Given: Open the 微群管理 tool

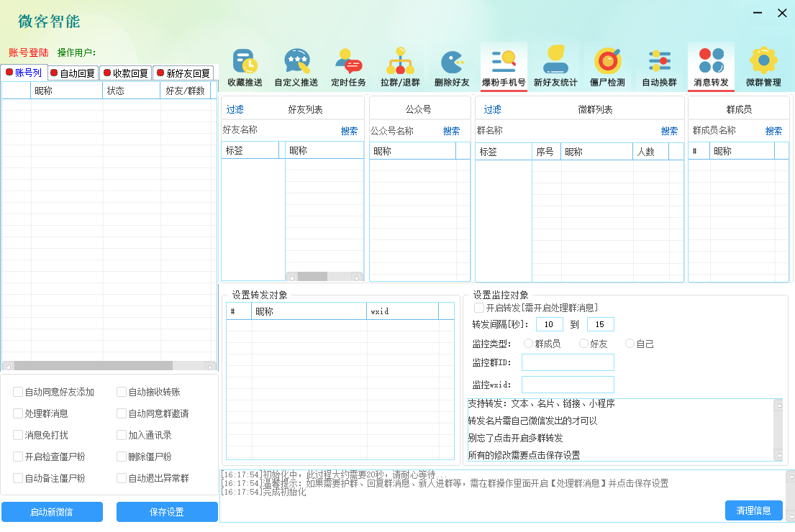Looking at the screenshot, I should coord(763,68).
